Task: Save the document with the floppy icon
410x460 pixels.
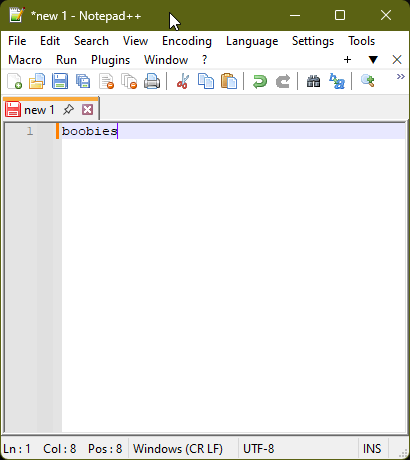Action: coord(60,81)
